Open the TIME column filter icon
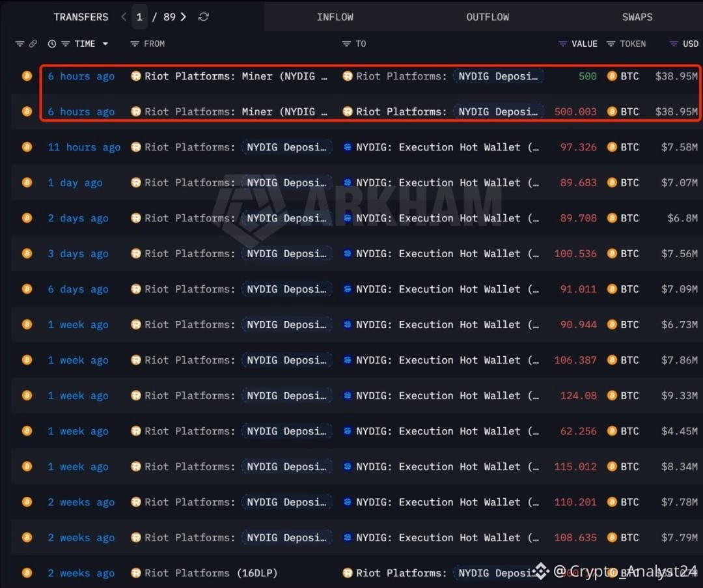This screenshot has height=588, width=703. (x=66, y=44)
